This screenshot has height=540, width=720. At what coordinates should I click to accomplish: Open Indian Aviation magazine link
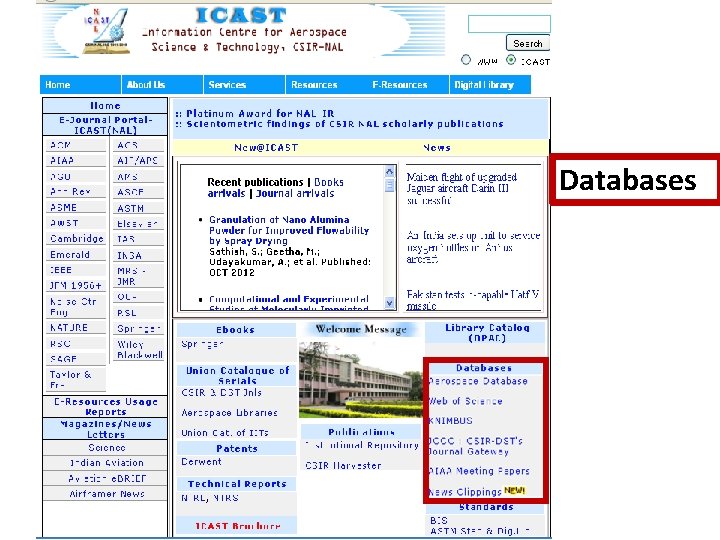coord(107,463)
